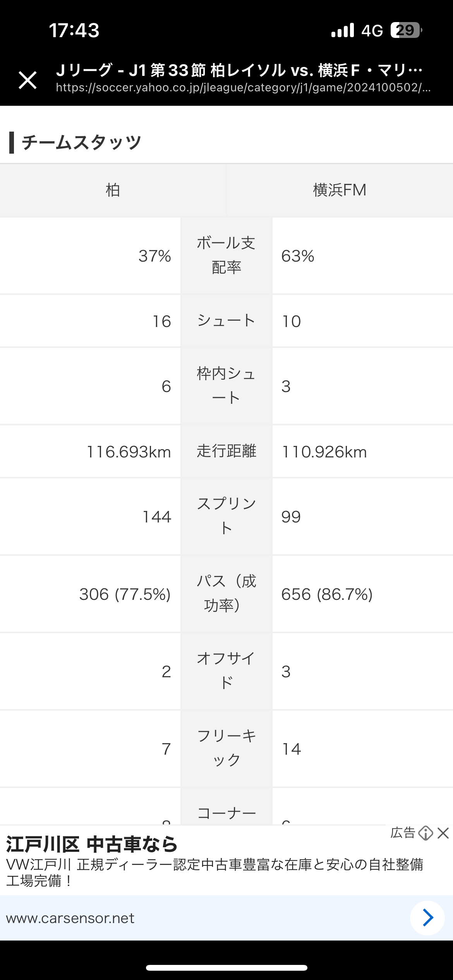Viewport: 453px width, 980px height.
Task: Tap the ボール支配率 stat label
Action: pyautogui.click(x=226, y=255)
